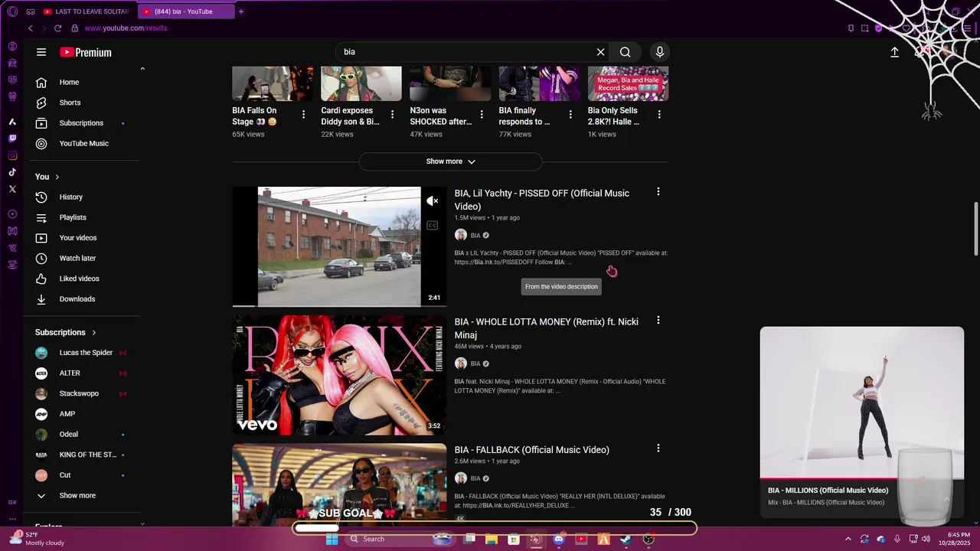This screenshot has width=980, height=551.
Task: Click the snapshot capture icon in address bar
Action: (x=864, y=28)
